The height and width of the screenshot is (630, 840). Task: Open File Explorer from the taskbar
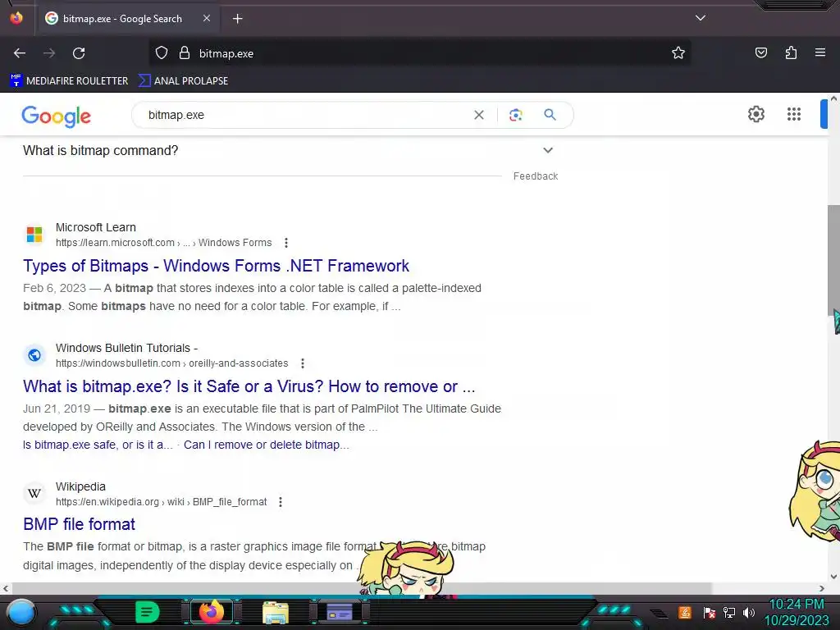point(276,612)
